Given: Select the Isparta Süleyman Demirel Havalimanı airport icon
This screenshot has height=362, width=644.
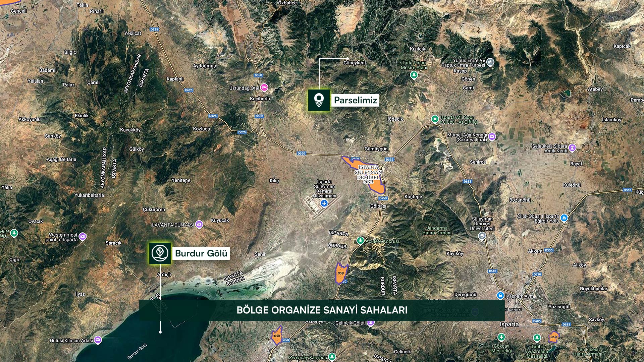Looking at the screenshot, I should tap(324, 203).
